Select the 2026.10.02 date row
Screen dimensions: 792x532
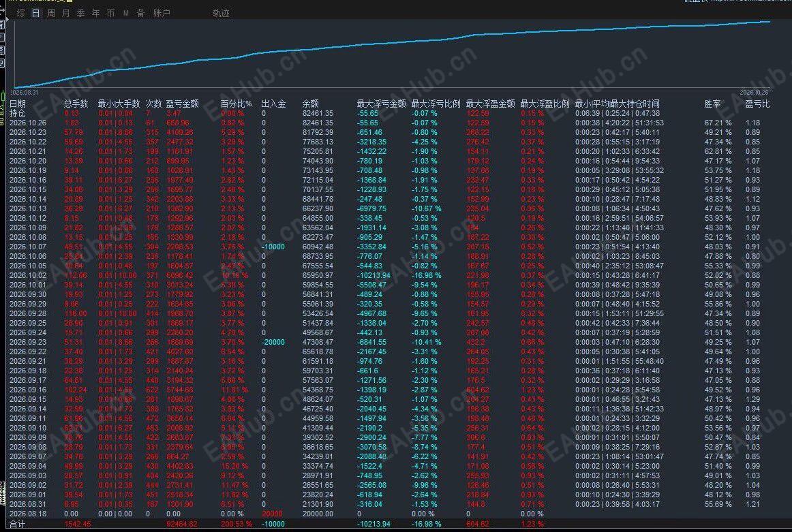click(28, 275)
